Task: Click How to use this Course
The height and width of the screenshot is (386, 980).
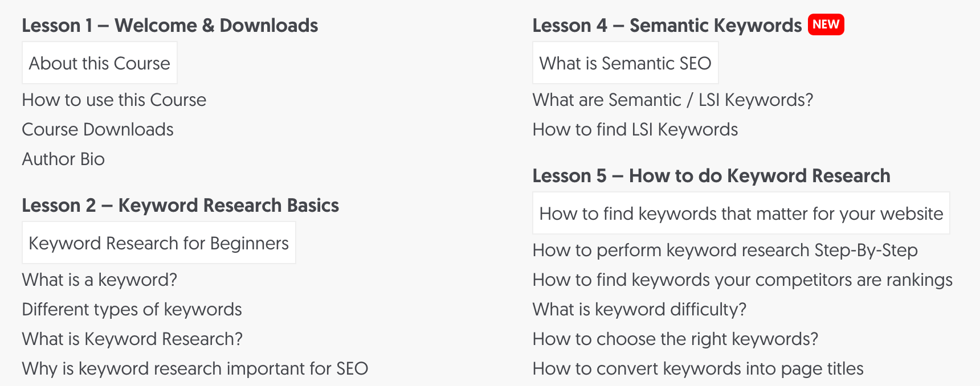Action: (x=114, y=100)
